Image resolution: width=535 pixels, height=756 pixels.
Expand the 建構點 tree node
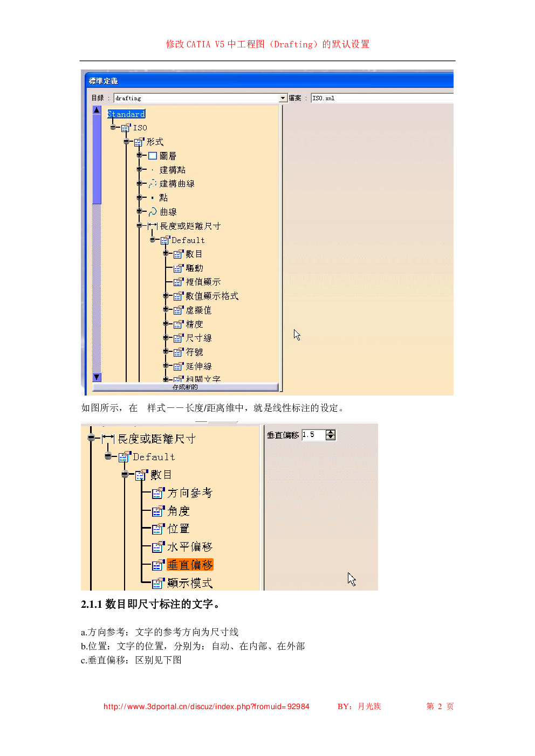[139, 169]
